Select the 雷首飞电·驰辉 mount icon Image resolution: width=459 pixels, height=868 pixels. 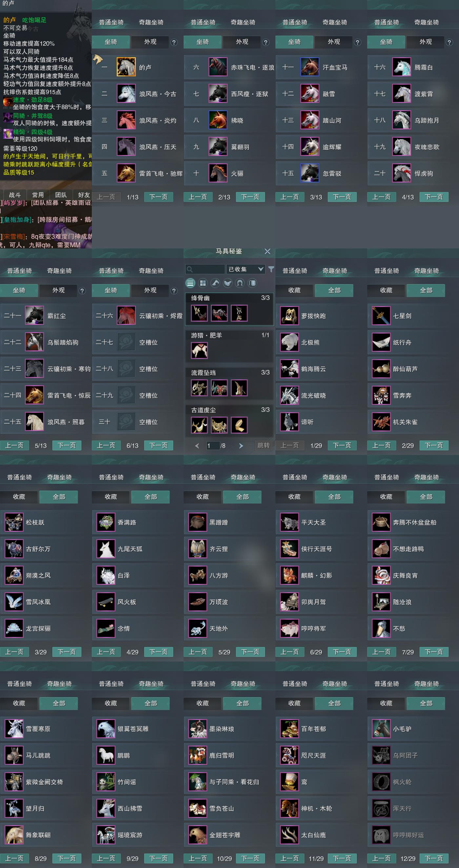[x=126, y=173]
